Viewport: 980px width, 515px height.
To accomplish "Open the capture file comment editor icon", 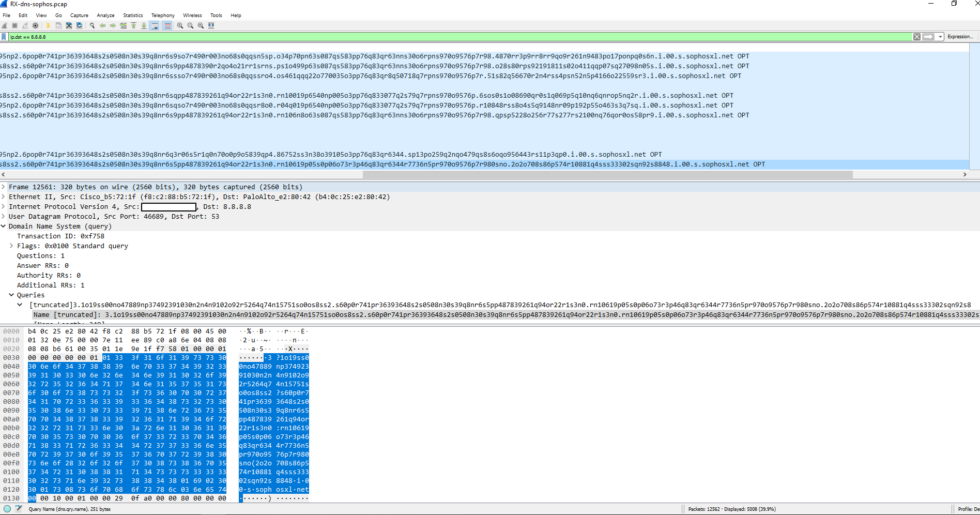I will click(19, 509).
